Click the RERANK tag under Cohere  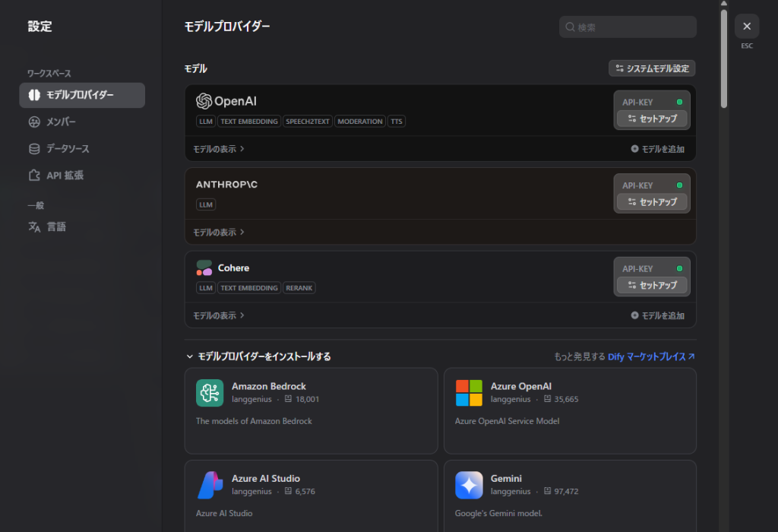tap(299, 288)
